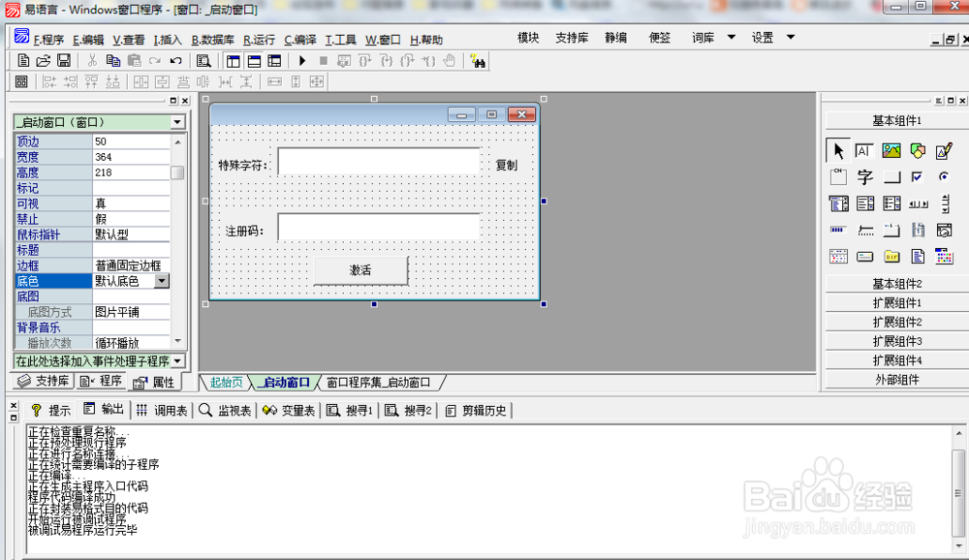Viewport: 969px width, 560px height.
Task: Select the tab control component icon
Action: pos(891,231)
